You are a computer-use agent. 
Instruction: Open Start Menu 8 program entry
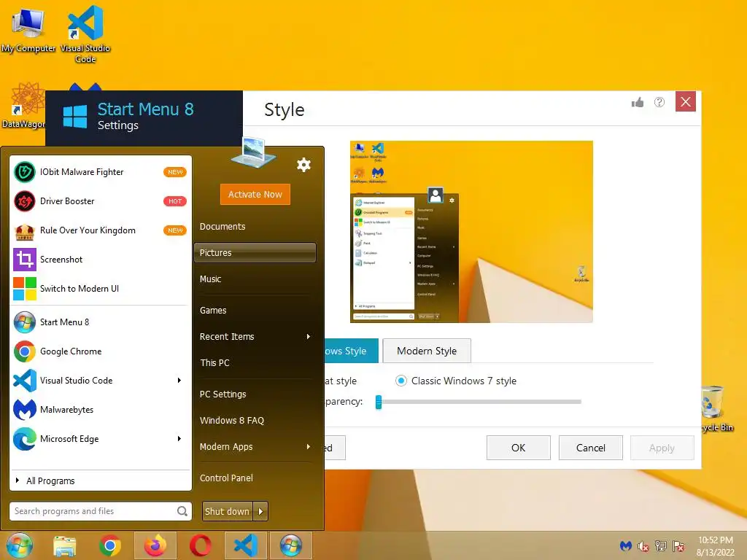point(100,322)
